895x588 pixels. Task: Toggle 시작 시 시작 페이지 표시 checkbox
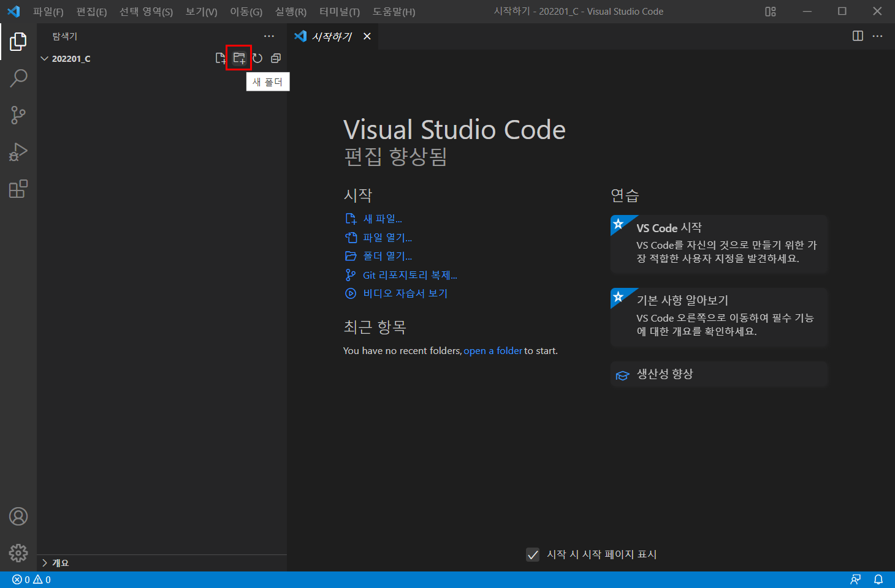point(533,554)
